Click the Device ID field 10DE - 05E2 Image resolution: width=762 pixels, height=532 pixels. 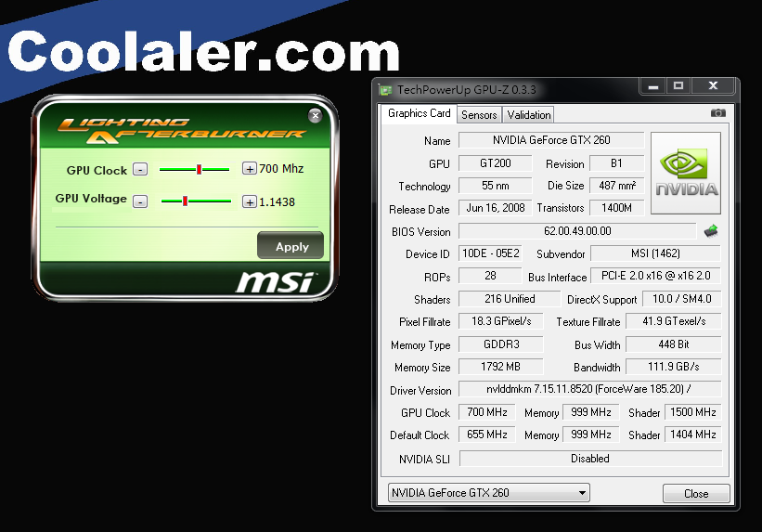pyautogui.click(x=490, y=253)
